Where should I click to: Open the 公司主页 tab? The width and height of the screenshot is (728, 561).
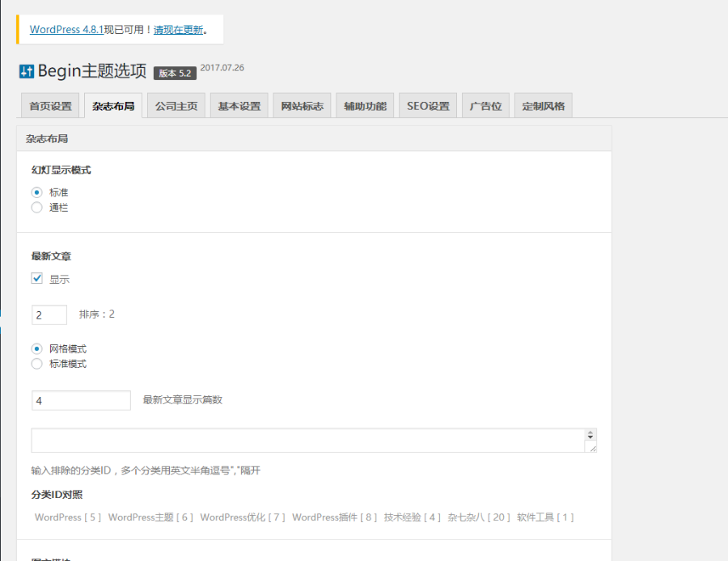pyautogui.click(x=176, y=106)
